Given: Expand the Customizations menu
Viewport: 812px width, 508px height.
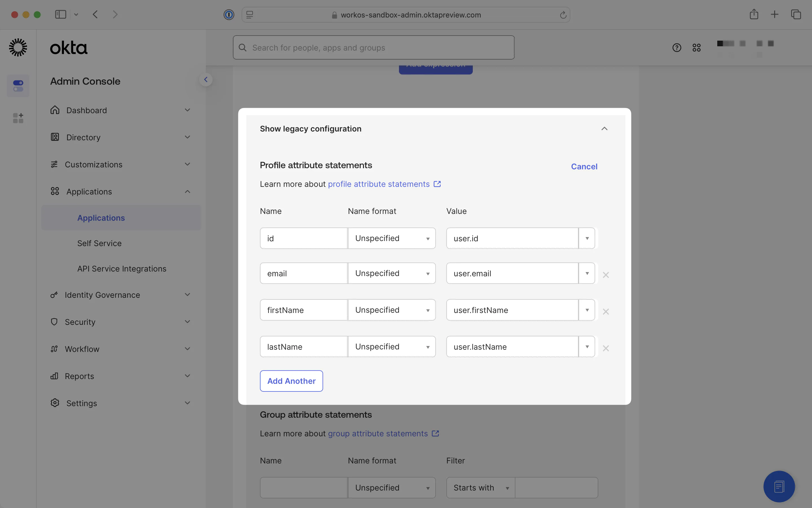Looking at the screenshot, I should click(x=187, y=164).
